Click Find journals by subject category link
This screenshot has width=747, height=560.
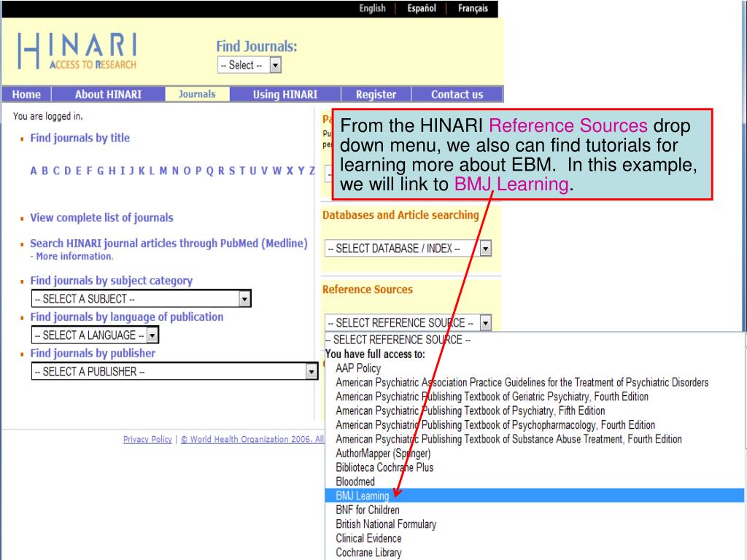112,281
